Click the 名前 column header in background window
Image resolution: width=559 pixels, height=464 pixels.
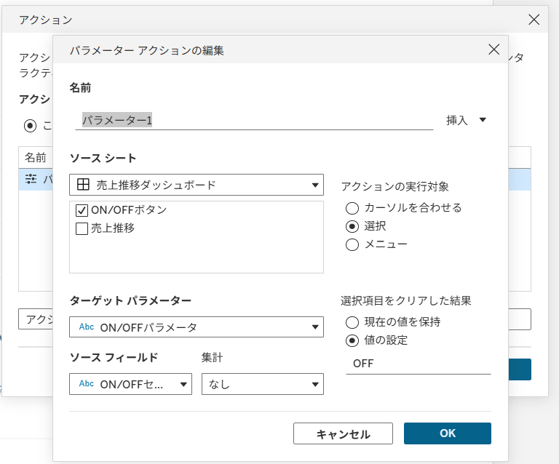pos(35,157)
